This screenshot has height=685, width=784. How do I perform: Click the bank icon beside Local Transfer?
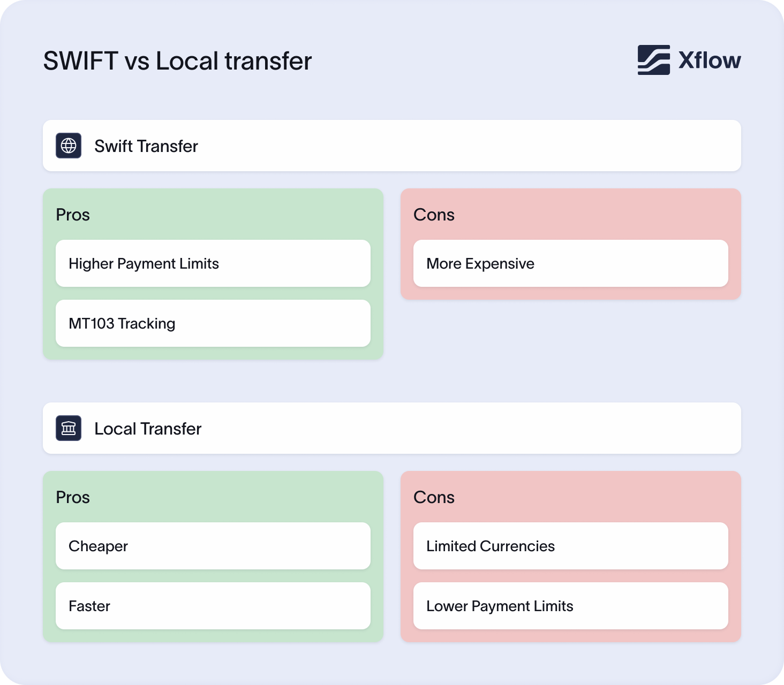[x=69, y=428]
